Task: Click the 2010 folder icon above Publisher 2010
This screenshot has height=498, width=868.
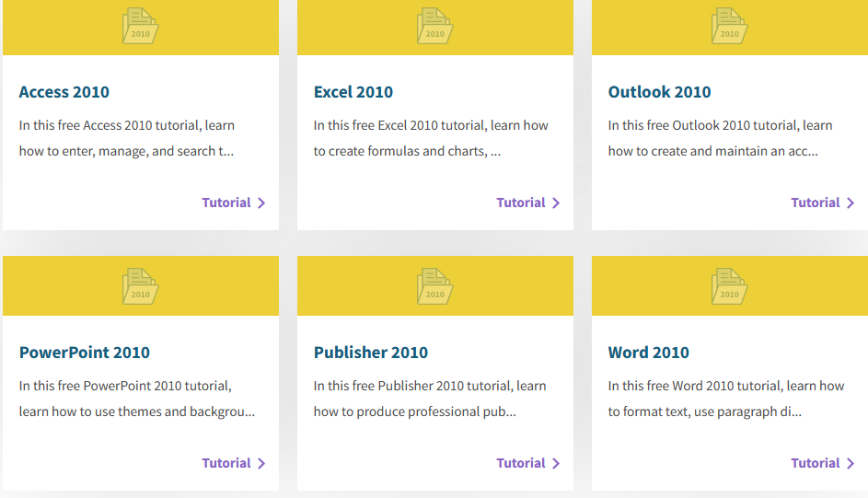Action: pos(434,286)
